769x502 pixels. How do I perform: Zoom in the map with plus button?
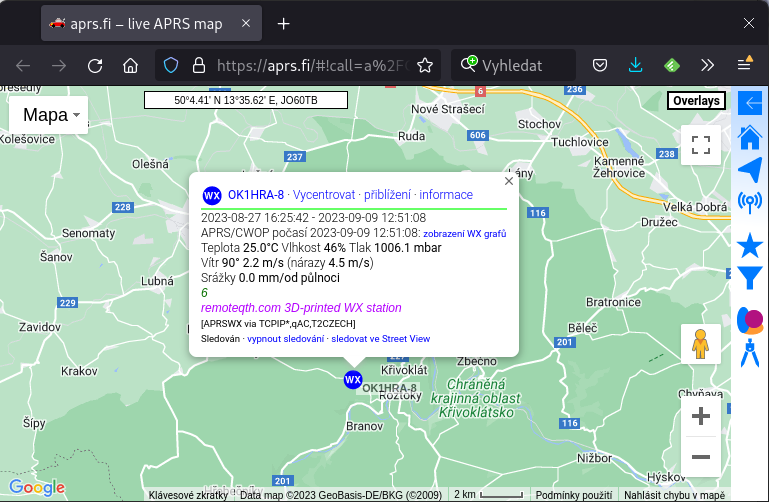click(x=701, y=416)
